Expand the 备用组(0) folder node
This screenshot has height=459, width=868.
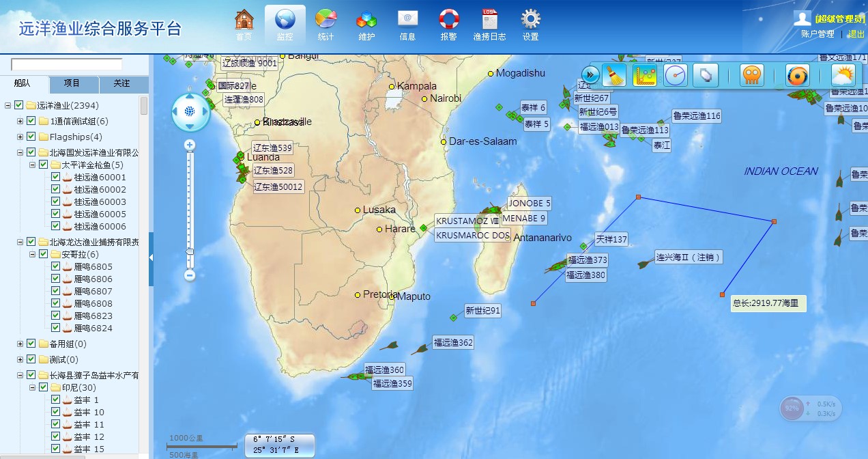pyautogui.click(x=20, y=344)
